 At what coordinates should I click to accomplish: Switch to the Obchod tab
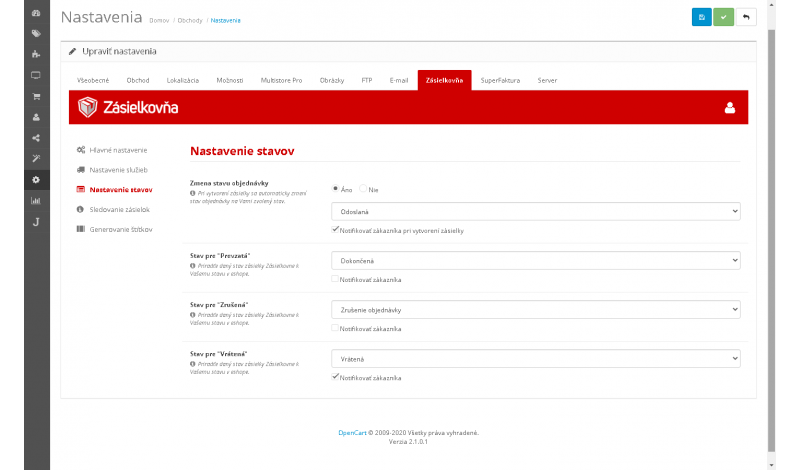138,80
